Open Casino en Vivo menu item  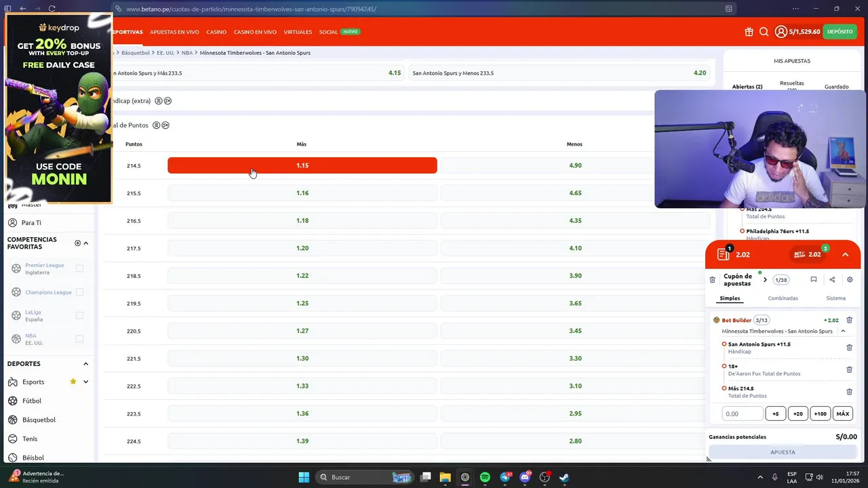[x=255, y=32]
